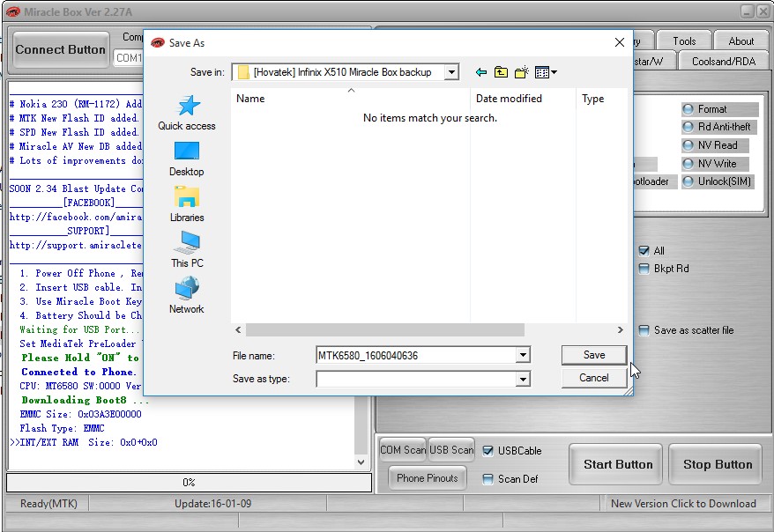Close the Save As dialog
Screen dimensions: 774x532
point(620,42)
